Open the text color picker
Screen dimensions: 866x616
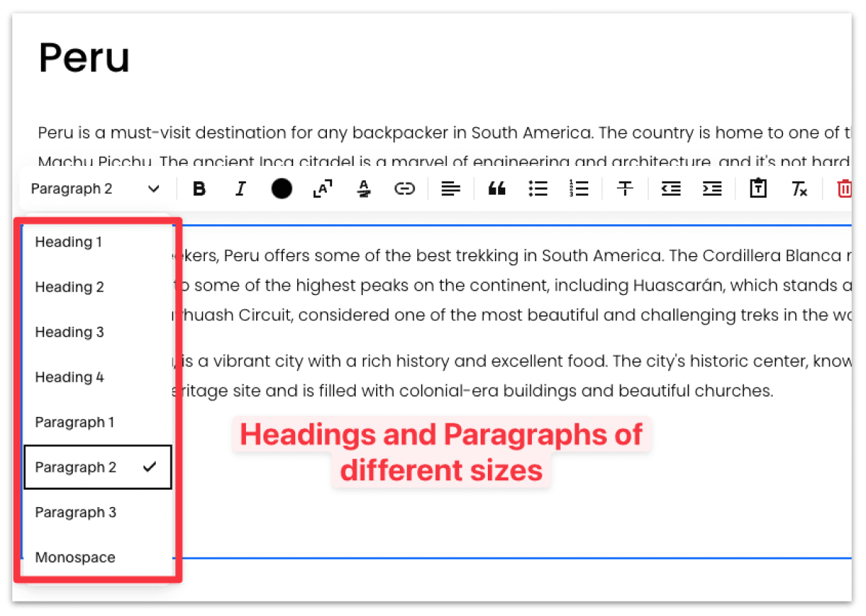281,188
